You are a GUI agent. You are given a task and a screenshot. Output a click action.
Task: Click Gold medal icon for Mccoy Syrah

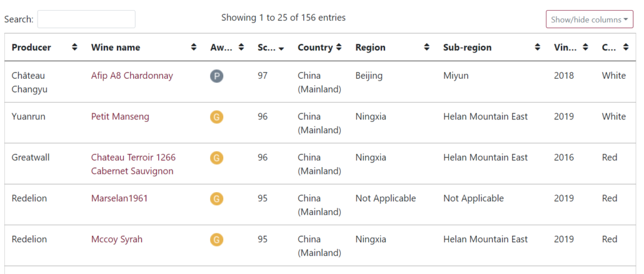coord(216,240)
